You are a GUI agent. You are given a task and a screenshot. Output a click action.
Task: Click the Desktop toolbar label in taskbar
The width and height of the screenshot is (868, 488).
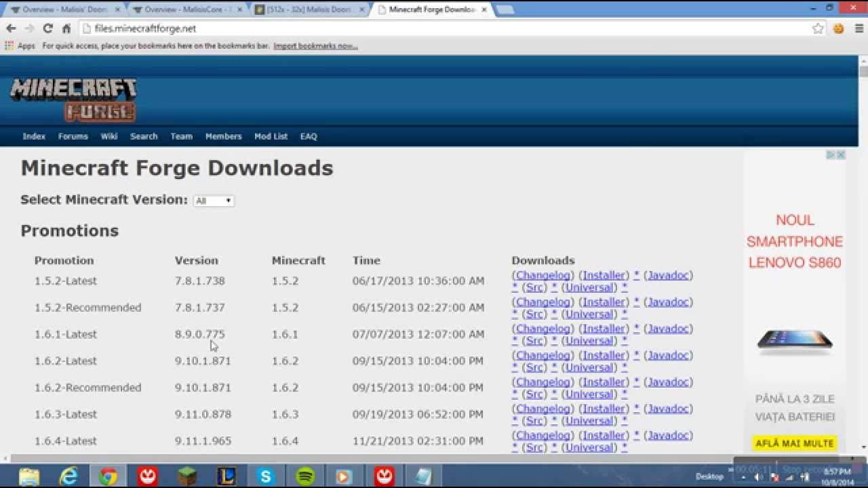pyautogui.click(x=709, y=477)
